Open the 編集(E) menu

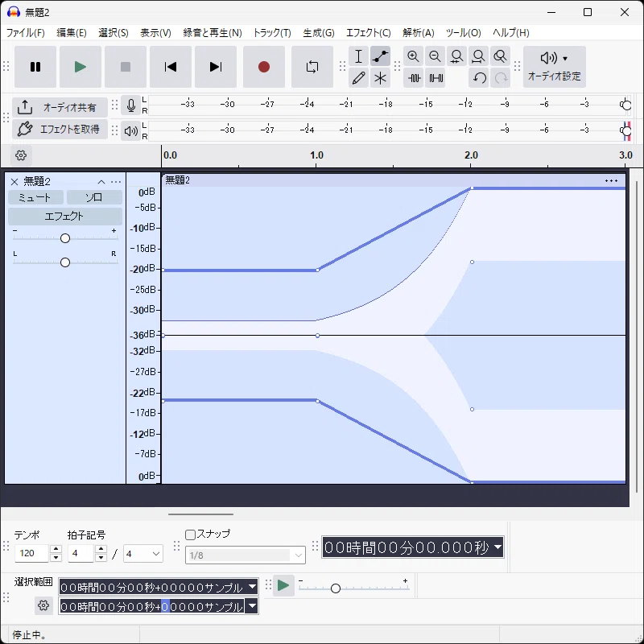72,33
